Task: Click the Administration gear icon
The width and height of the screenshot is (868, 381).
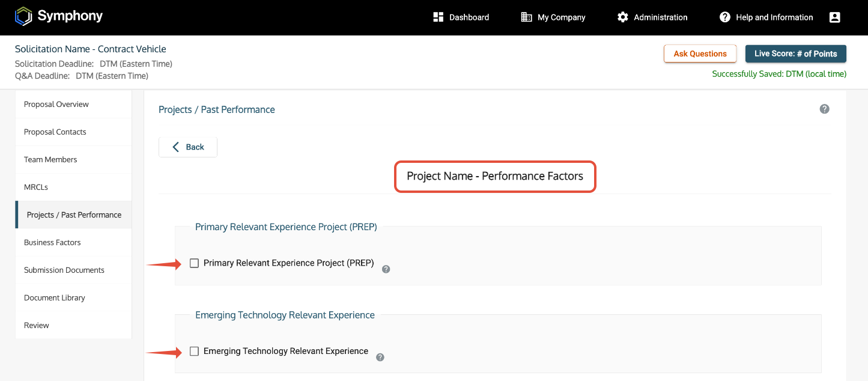Action: pyautogui.click(x=623, y=17)
